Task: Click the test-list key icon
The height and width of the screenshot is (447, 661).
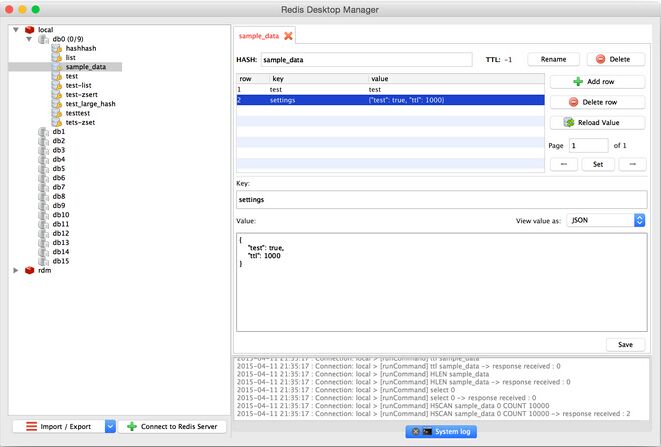Action: (x=56, y=86)
